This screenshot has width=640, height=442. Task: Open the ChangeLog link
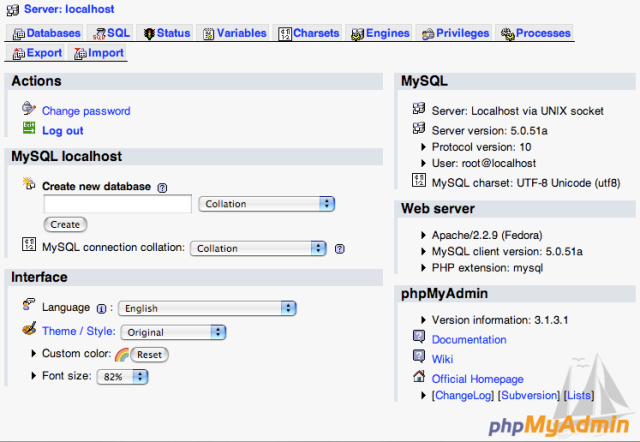point(463,395)
